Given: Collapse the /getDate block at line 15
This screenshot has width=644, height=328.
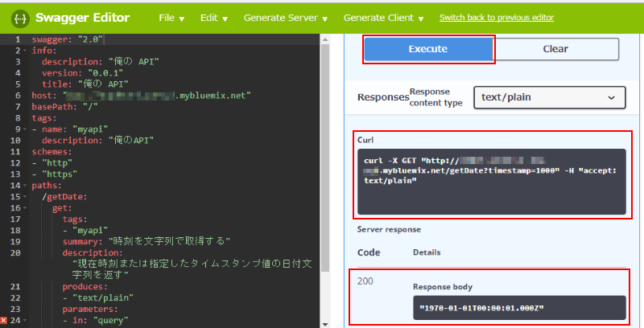Looking at the screenshot, I should click(x=25, y=197).
